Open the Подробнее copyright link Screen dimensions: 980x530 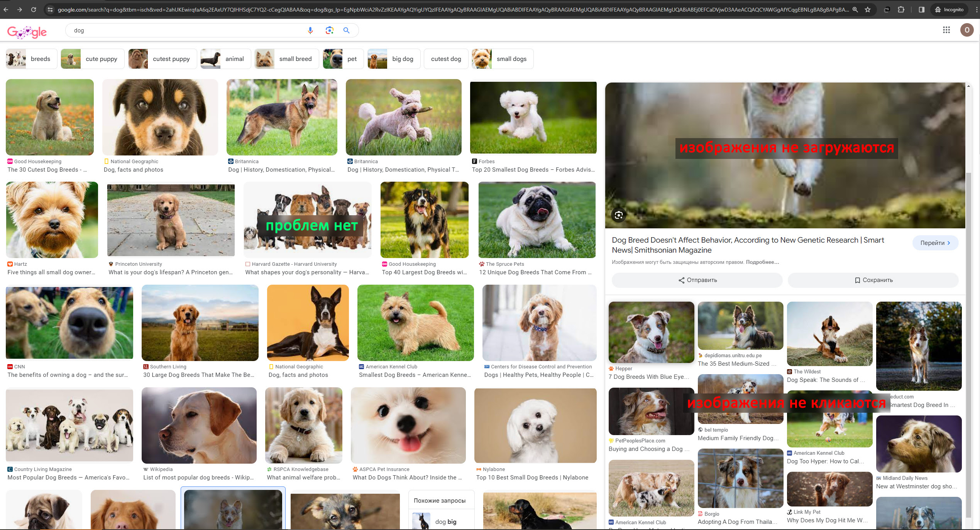pos(762,262)
